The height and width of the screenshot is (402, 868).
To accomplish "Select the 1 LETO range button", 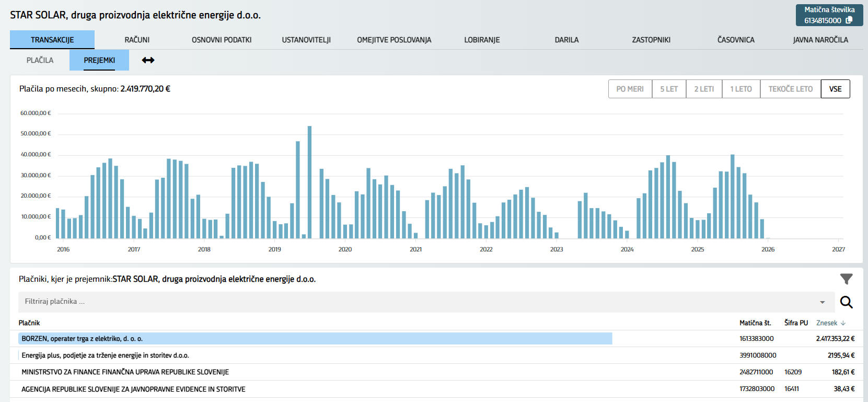I will [740, 89].
